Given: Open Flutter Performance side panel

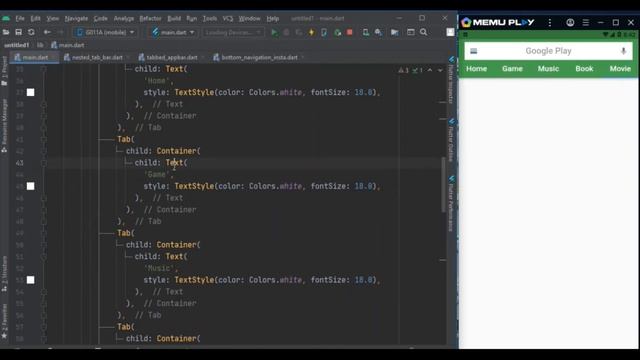Looking at the screenshot, I should [451, 203].
